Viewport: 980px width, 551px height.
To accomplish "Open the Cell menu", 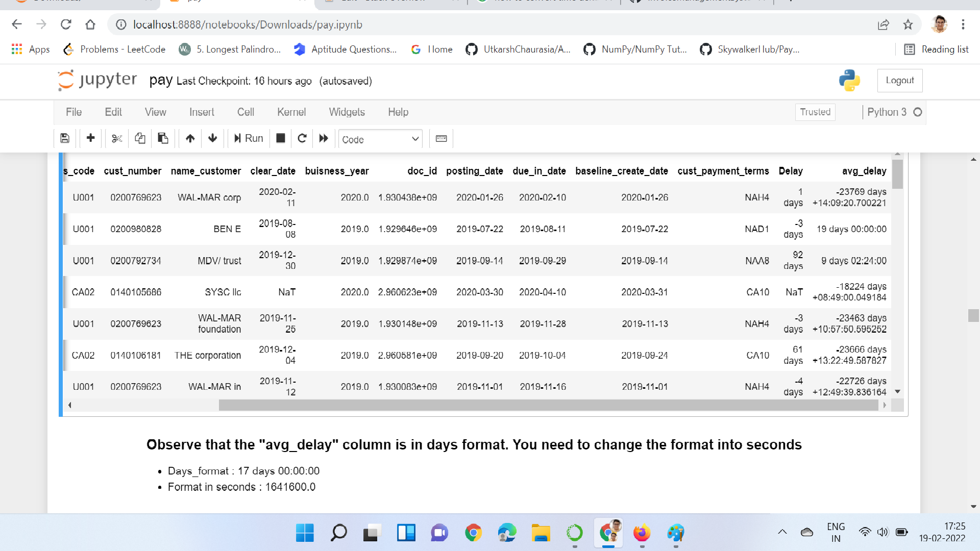I will tap(246, 112).
